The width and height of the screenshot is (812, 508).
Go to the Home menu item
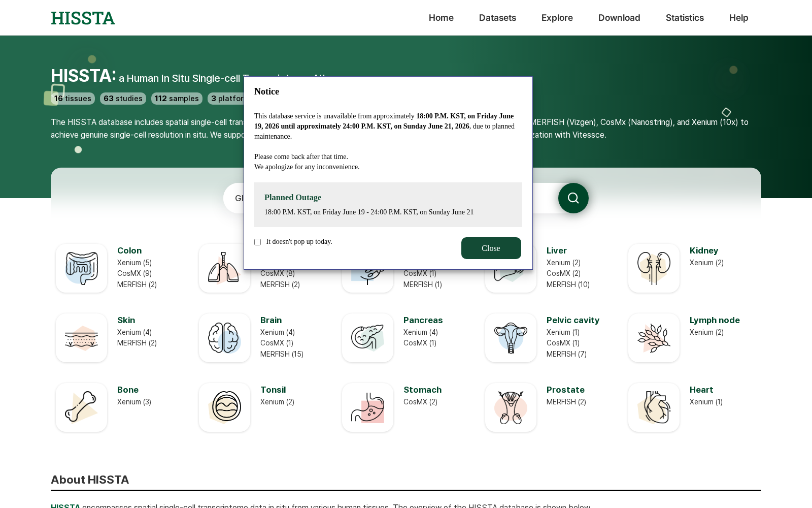click(441, 18)
